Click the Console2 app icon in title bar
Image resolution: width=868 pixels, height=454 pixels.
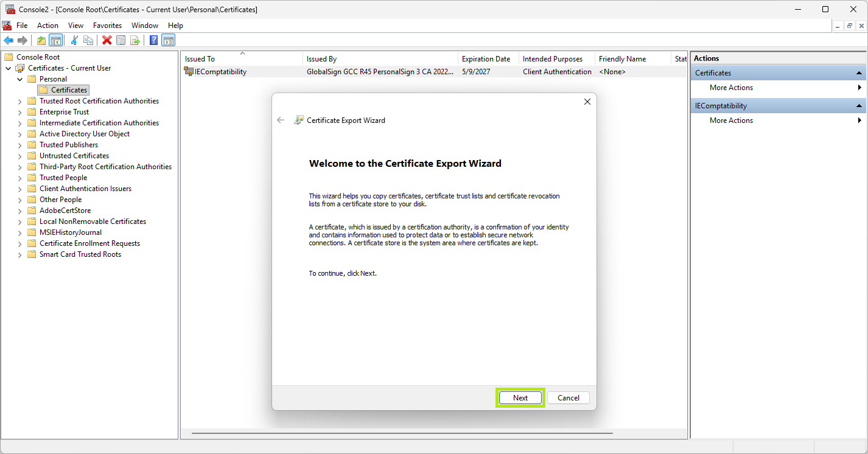coord(10,9)
